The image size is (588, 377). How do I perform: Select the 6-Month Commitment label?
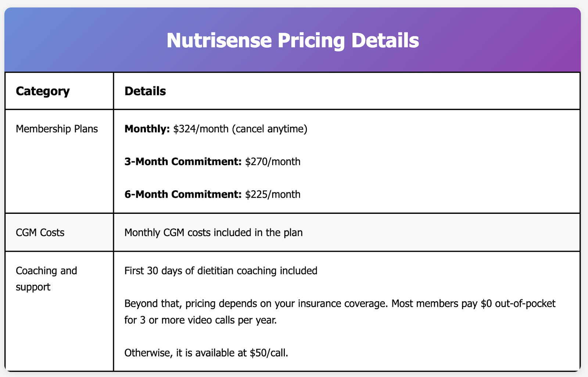pyautogui.click(x=183, y=194)
